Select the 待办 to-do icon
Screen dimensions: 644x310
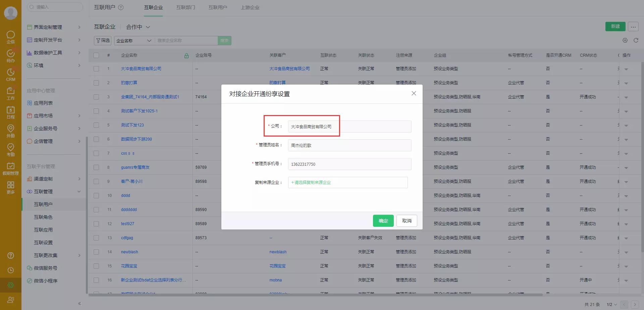point(10,55)
